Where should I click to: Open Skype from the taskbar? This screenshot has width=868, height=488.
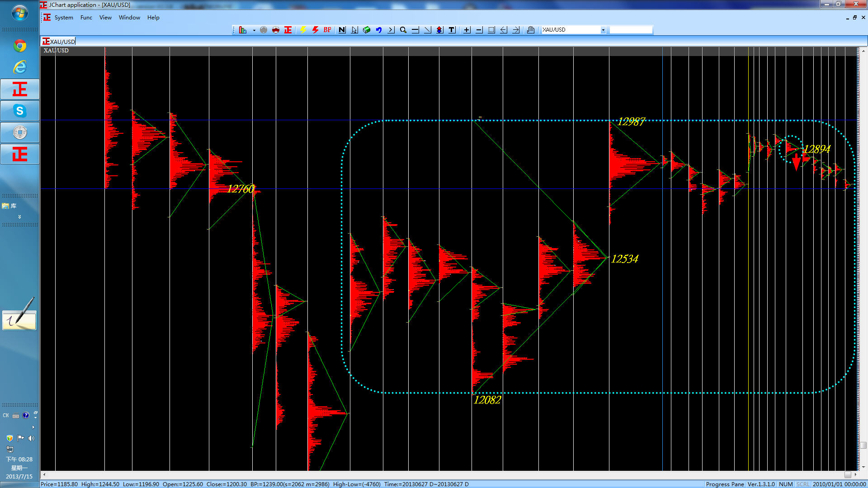(x=20, y=111)
